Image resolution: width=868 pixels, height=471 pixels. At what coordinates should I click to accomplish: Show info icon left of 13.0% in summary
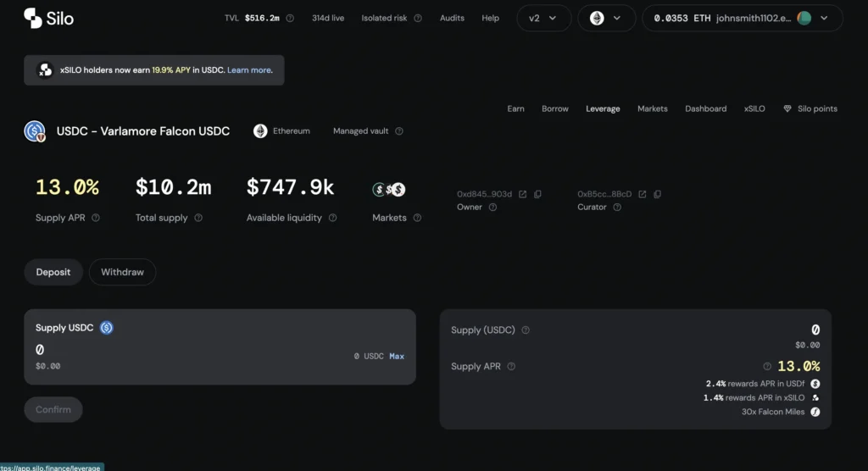point(767,367)
